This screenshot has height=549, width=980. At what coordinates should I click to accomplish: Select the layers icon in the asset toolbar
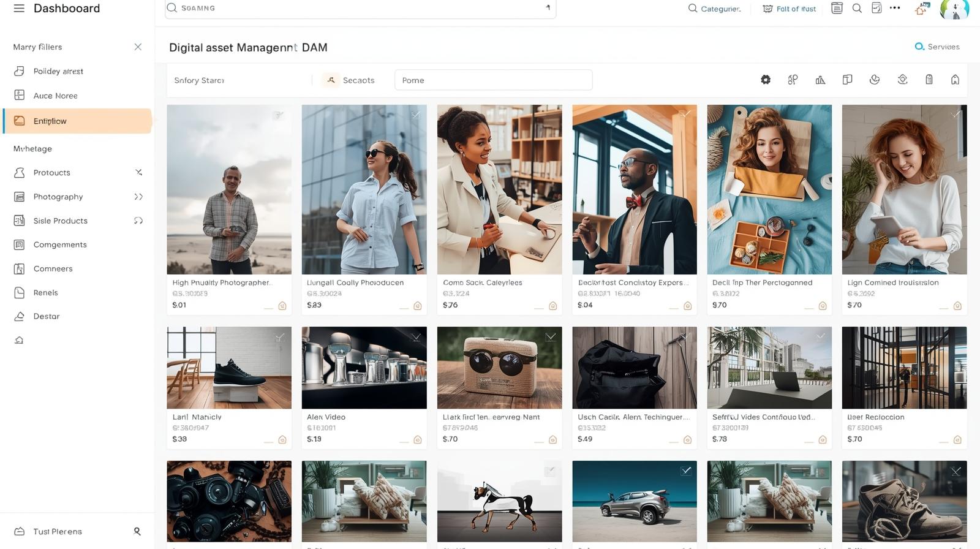point(902,80)
